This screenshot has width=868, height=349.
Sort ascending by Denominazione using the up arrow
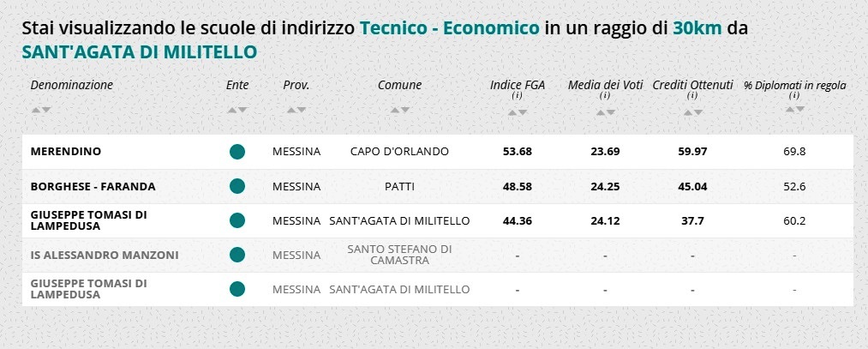pos(36,110)
